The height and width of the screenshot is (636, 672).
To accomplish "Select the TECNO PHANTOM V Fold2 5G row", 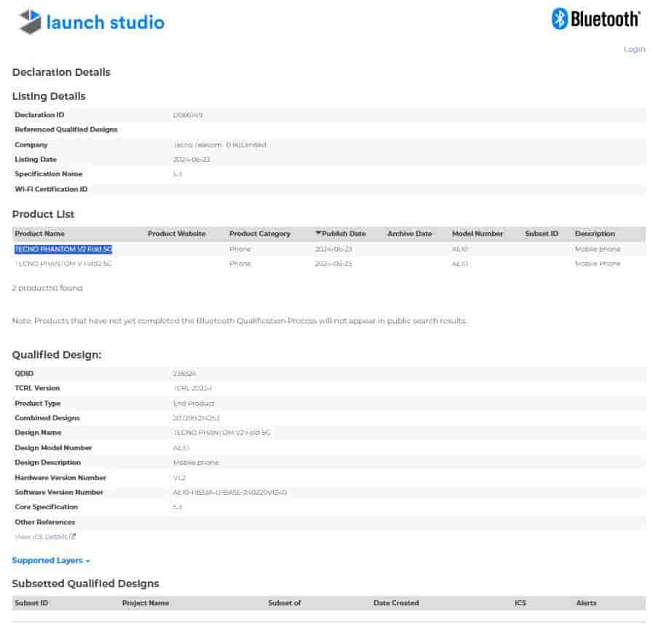I will point(63,264).
